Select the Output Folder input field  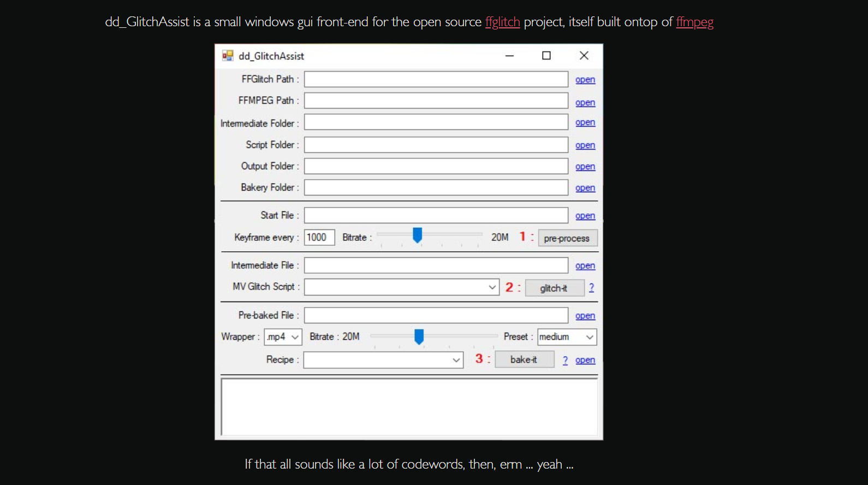(436, 166)
